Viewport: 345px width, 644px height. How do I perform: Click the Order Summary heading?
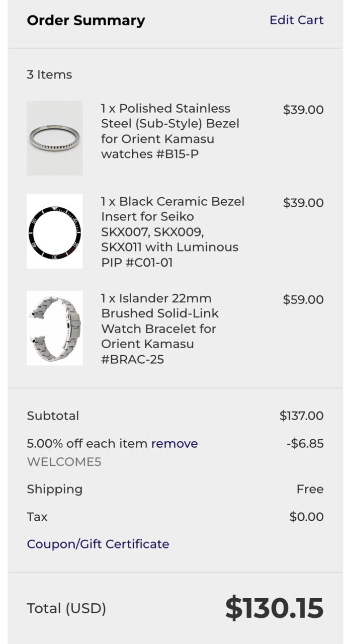click(x=85, y=21)
